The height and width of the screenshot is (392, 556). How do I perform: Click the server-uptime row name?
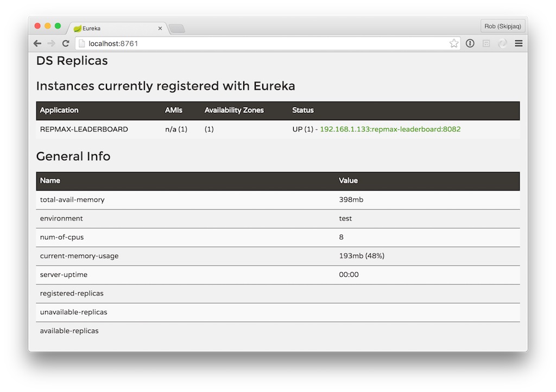click(64, 275)
